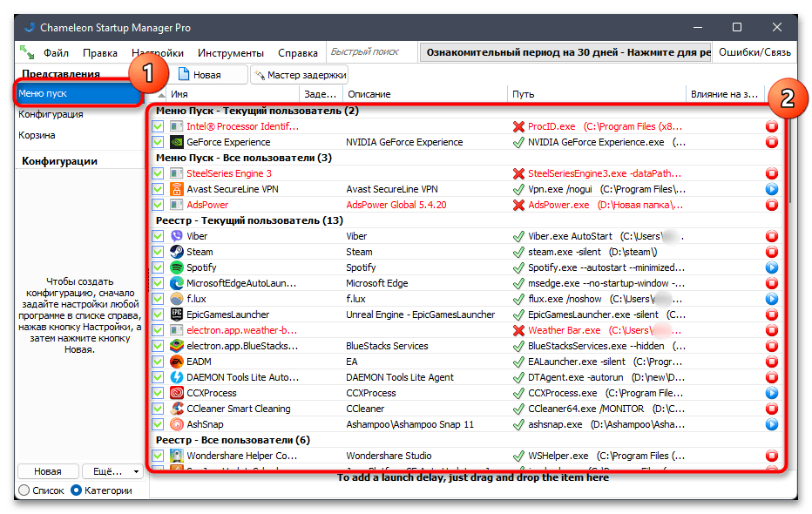Click the Viber app icon in the list
Image resolution: width=812 pixels, height=514 pixels.
pyautogui.click(x=177, y=236)
